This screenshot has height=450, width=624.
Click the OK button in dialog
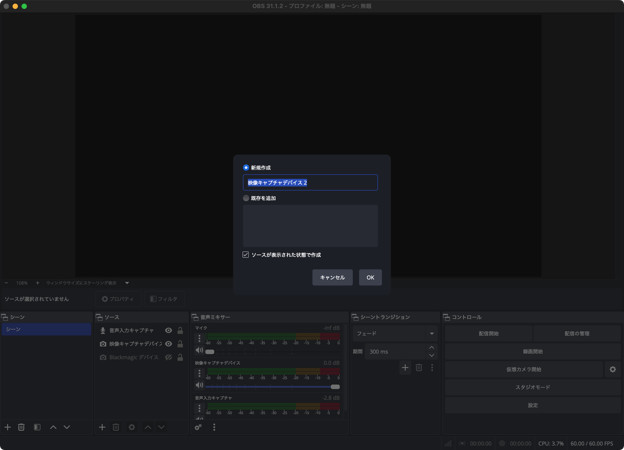pyautogui.click(x=370, y=277)
